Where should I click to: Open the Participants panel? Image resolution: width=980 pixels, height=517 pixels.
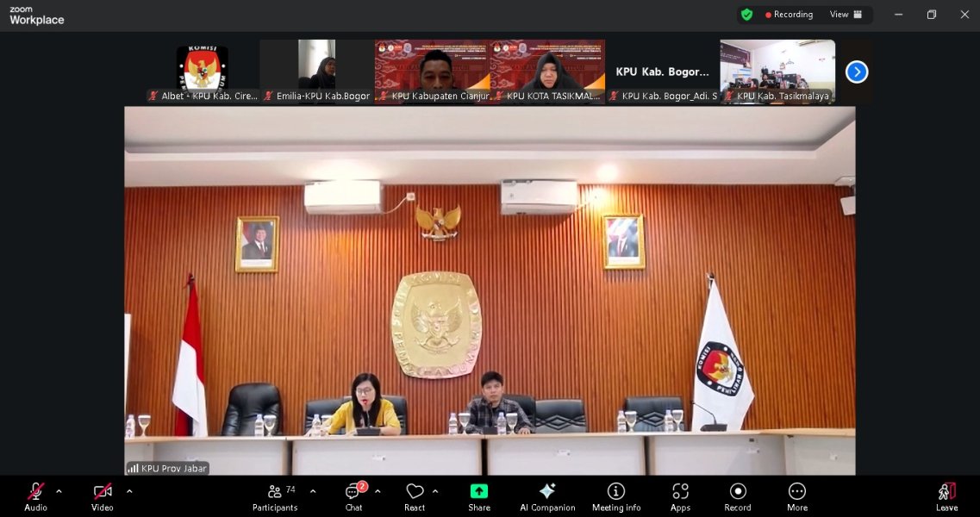(275, 496)
